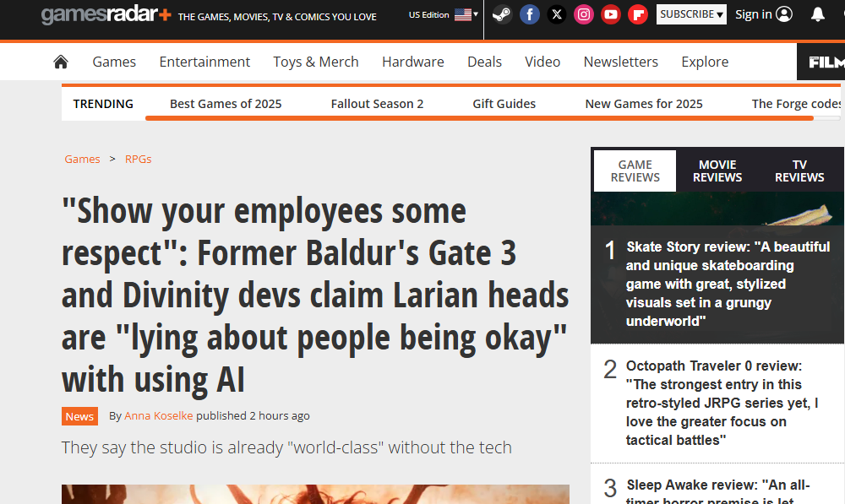The height and width of the screenshot is (504, 845).
Task: Open the X (Twitter) social icon
Action: (x=557, y=14)
